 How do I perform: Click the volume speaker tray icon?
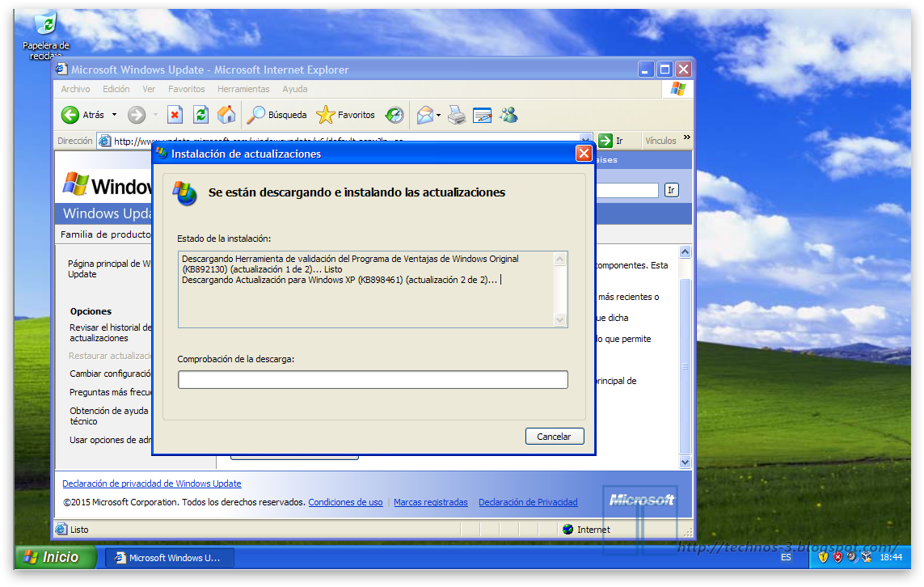(850, 557)
